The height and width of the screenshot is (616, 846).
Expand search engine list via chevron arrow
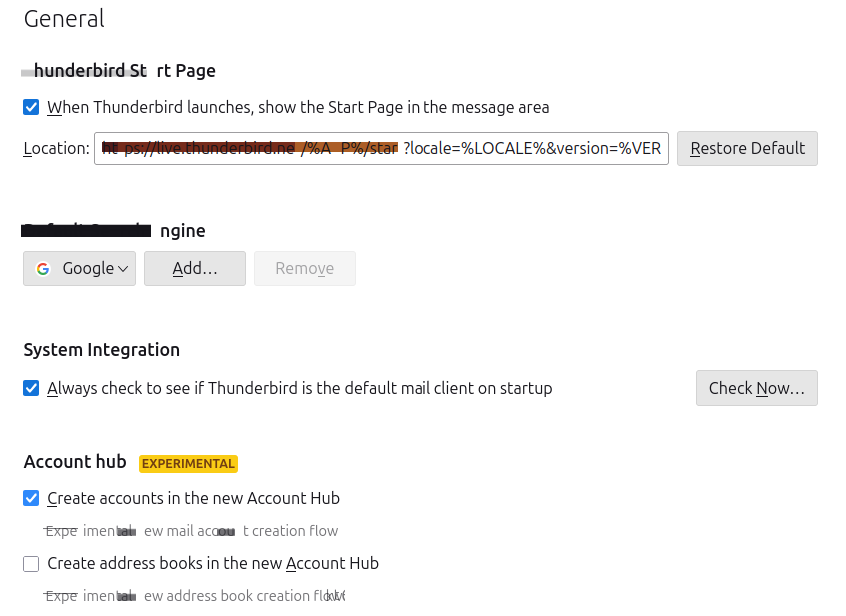(x=123, y=269)
